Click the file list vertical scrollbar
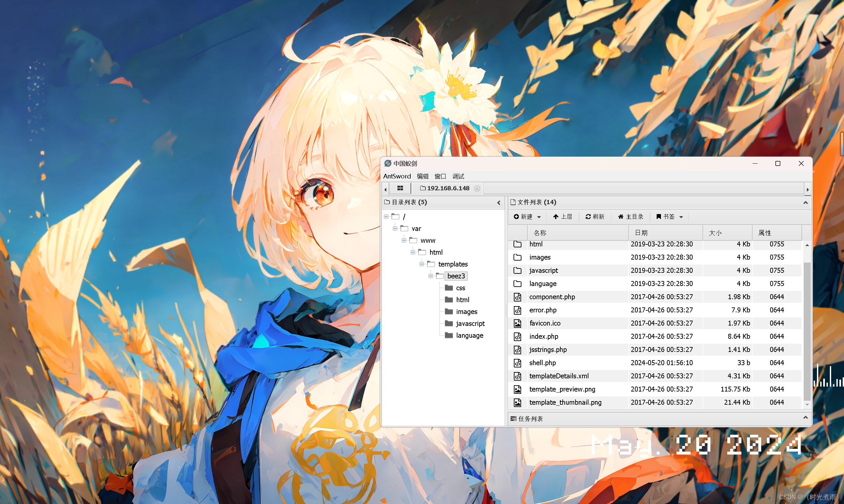The image size is (844, 504). tap(807, 331)
